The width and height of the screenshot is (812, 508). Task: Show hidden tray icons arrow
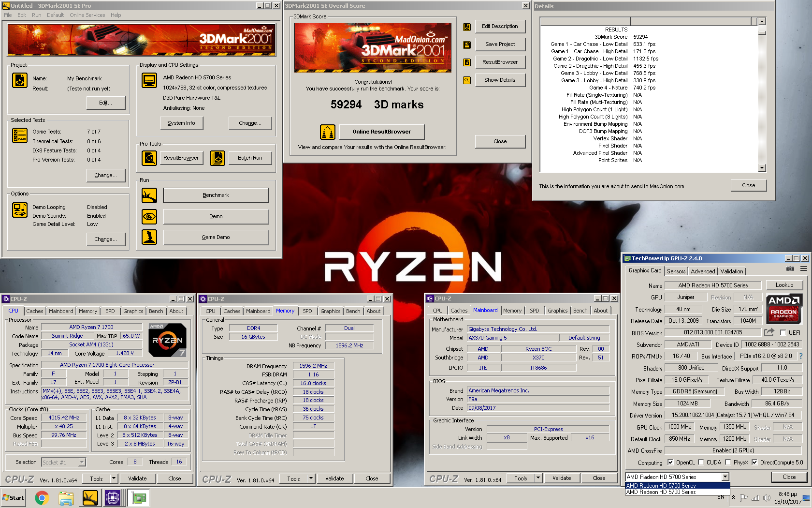coord(733,497)
